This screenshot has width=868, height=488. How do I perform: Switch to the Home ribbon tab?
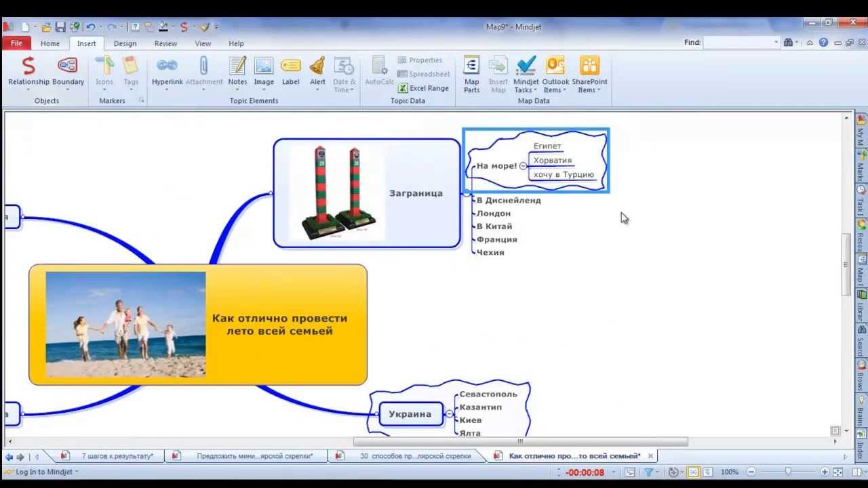50,43
